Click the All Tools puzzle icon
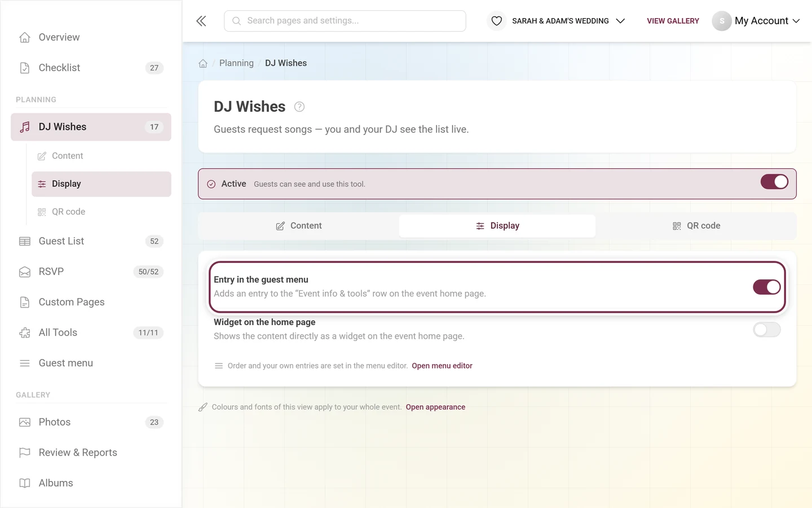The width and height of the screenshot is (812, 508). [x=25, y=332]
